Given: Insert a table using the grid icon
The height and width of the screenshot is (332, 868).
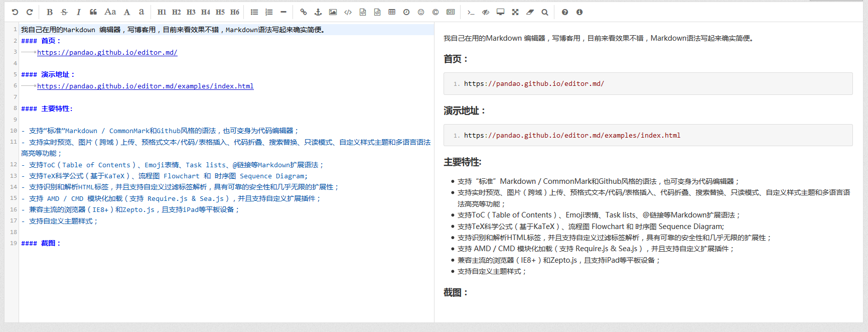Looking at the screenshot, I should pos(392,12).
